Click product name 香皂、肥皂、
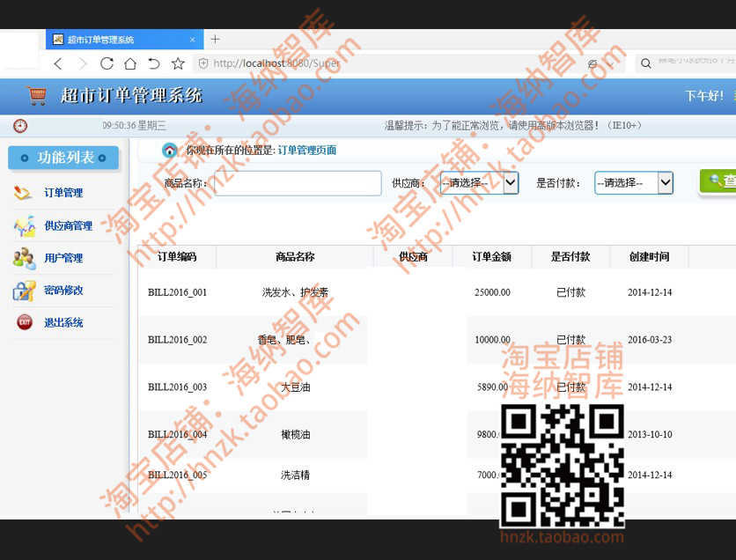 point(284,340)
